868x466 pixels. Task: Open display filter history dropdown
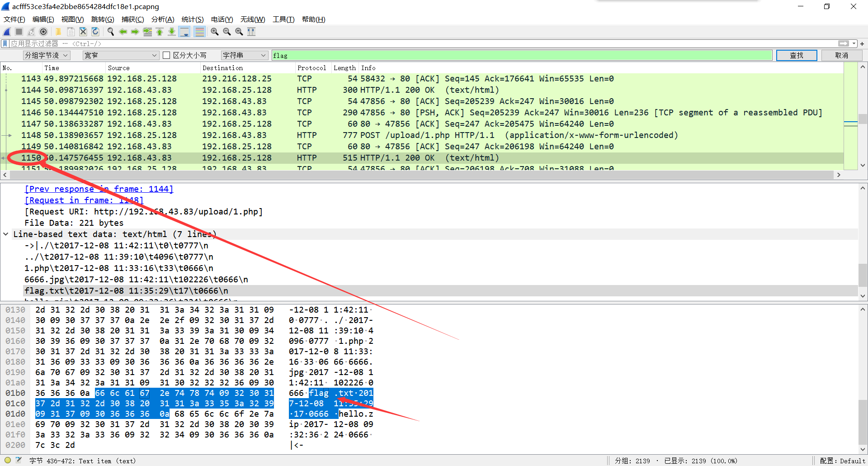[854, 43]
